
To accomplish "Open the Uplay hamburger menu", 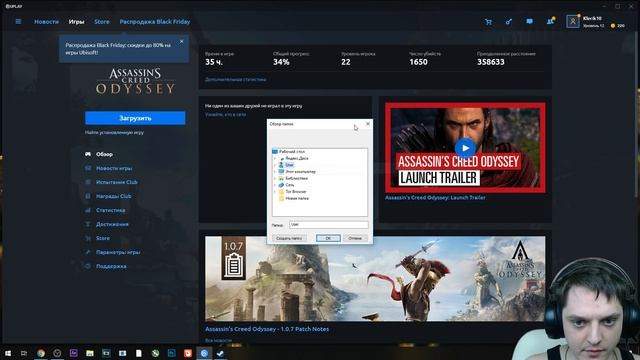I will [x=18, y=22].
